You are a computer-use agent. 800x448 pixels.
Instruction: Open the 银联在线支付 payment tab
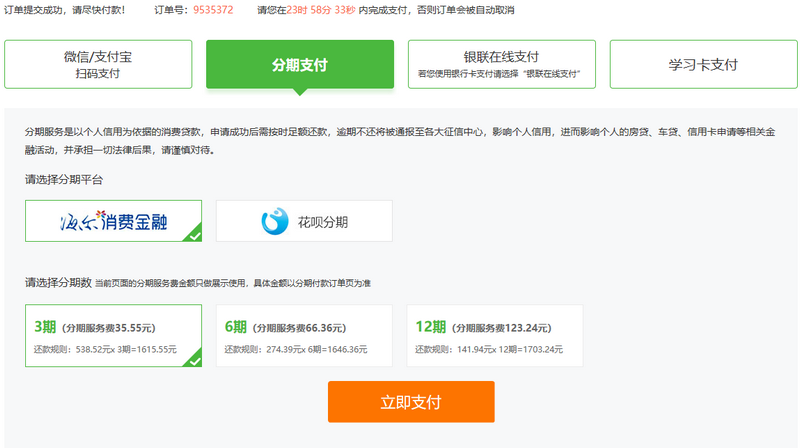point(501,64)
